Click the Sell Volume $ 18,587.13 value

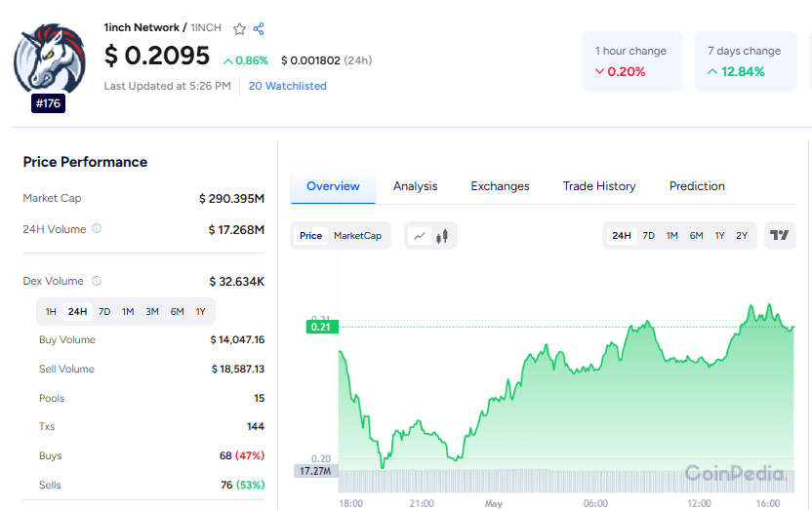tap(238, 369)
